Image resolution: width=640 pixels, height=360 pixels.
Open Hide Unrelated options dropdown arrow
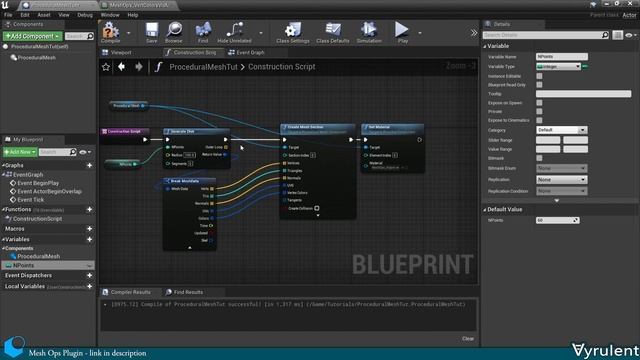coord(261,33)
